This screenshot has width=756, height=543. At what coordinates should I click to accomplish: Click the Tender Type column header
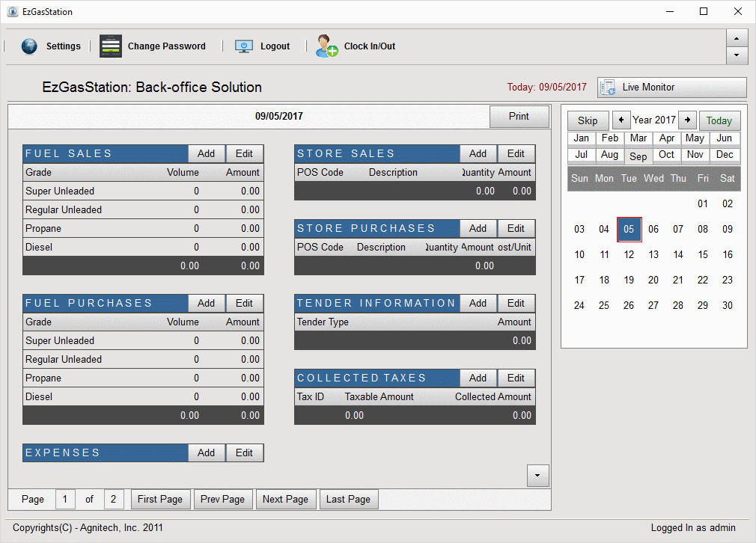click(323, 322)
